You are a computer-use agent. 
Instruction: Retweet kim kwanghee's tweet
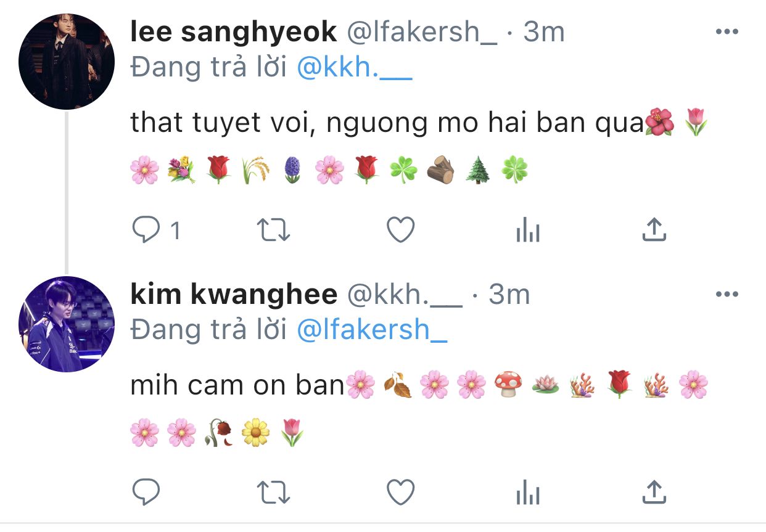tap(273, 492)
